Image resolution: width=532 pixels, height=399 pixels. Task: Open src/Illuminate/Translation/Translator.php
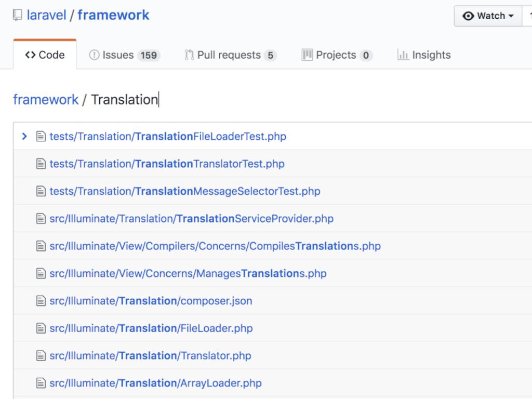150,356
